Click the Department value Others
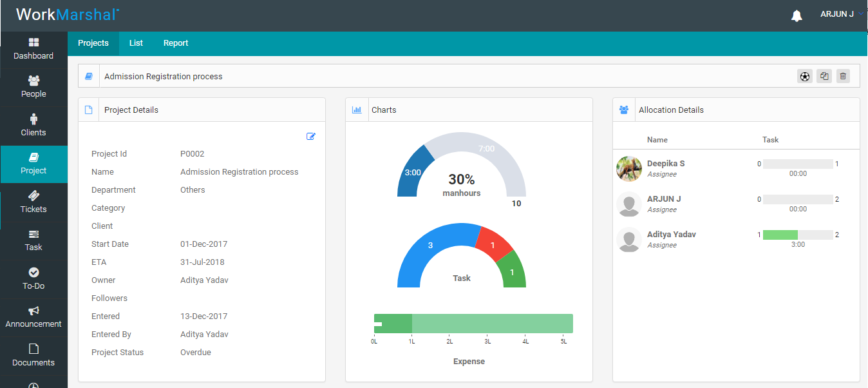 point(193,190)
